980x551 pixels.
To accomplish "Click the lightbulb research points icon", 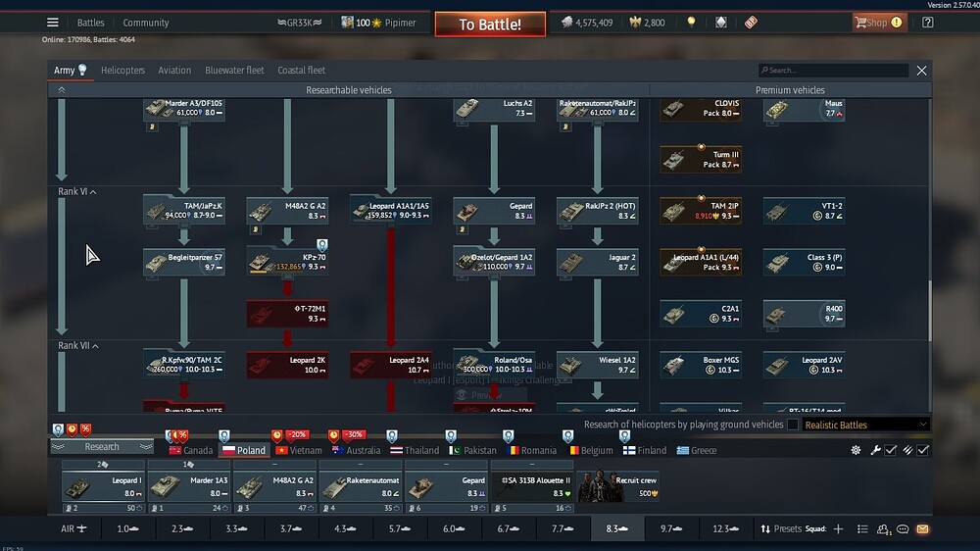I will 691,23.
